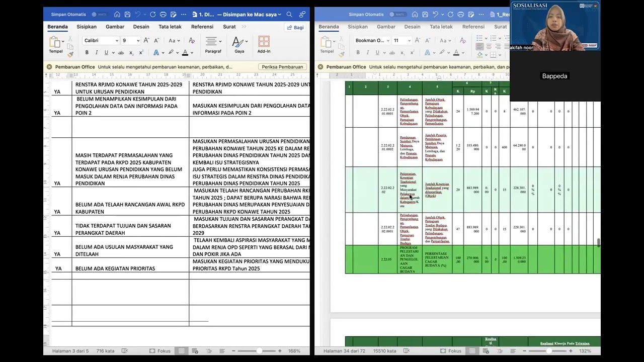Click Home icon in left window title bar
This screenshot has height=362, width=644.
tap(117, 15)
